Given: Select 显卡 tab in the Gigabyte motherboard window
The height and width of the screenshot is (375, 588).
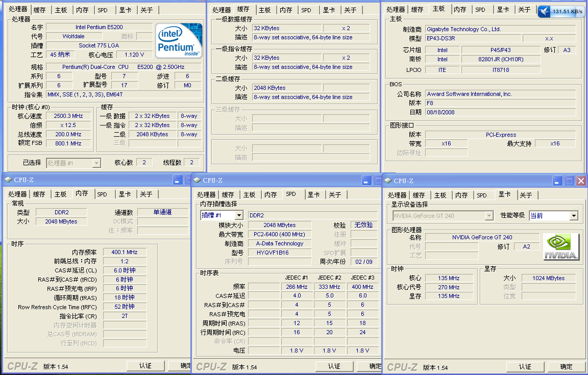Looking at the screenshot, I should (503, 10).
